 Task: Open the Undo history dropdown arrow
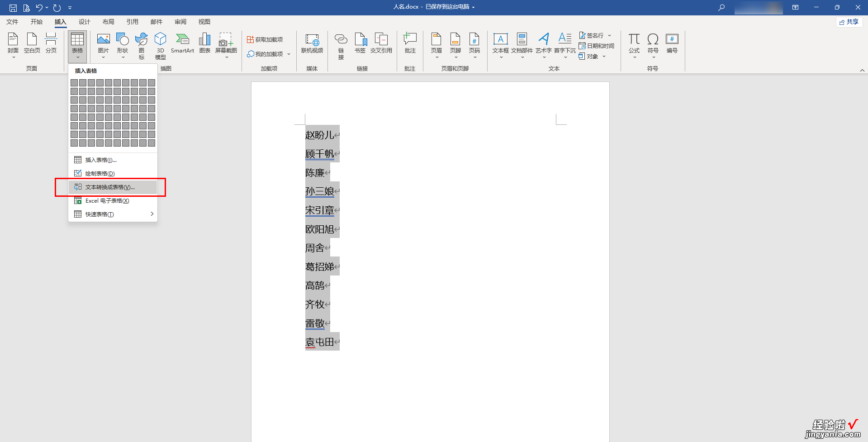click(47, 8)
